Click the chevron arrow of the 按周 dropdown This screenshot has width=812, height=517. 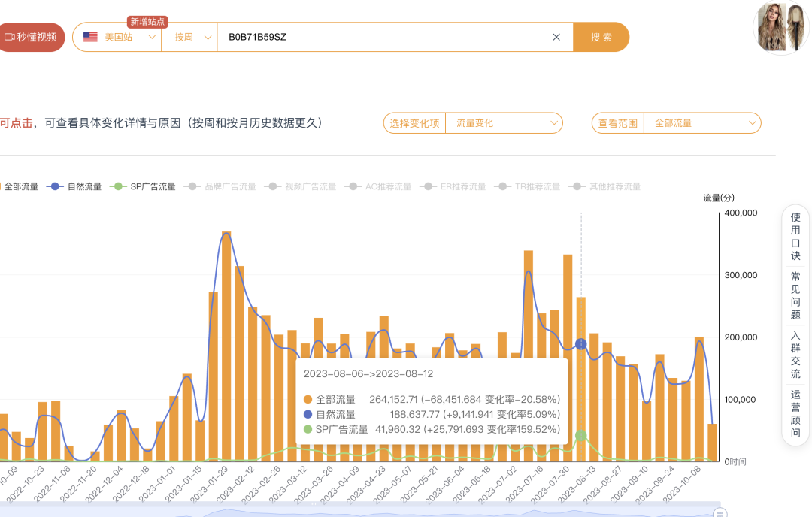pos(208,38)
